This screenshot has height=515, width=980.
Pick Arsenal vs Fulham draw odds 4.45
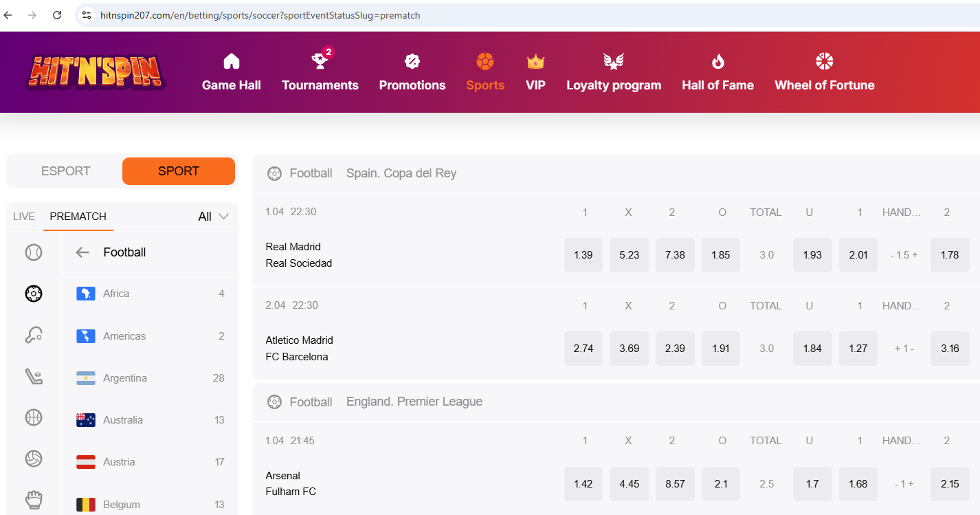click(629, 484)
